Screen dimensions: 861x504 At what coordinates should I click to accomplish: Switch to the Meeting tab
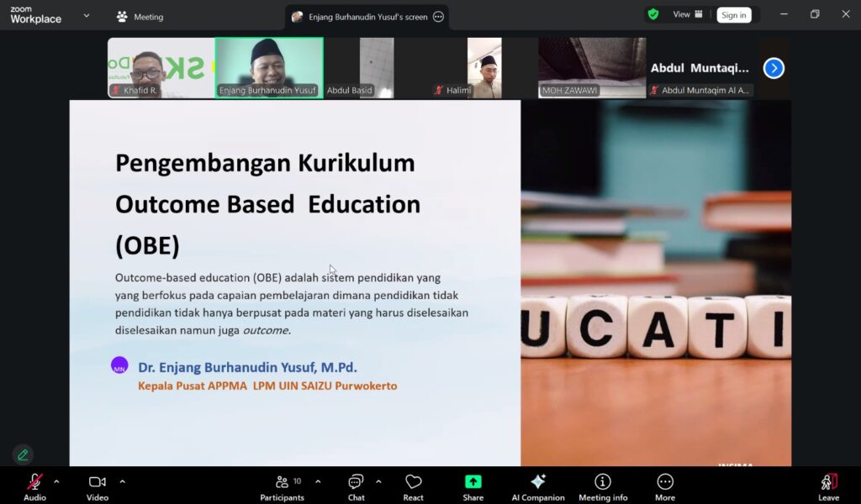pyautogui.click(x=140, y=17)
